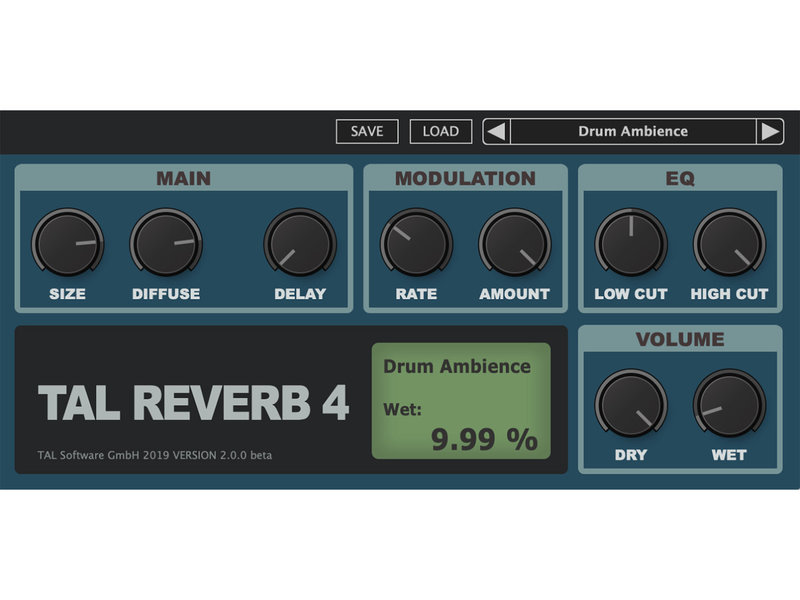Click the EQ section header
The image size is (800, 600).
tap(680, 179)
